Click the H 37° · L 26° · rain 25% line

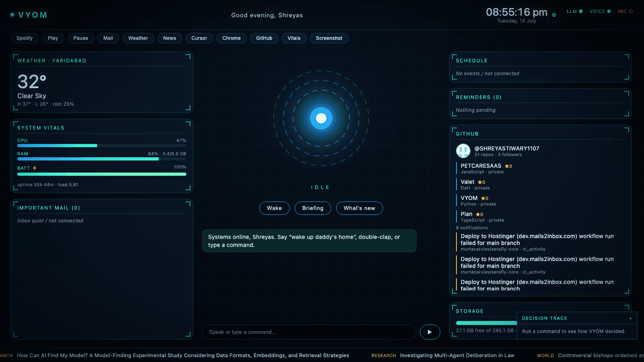[x=45, y=104]
